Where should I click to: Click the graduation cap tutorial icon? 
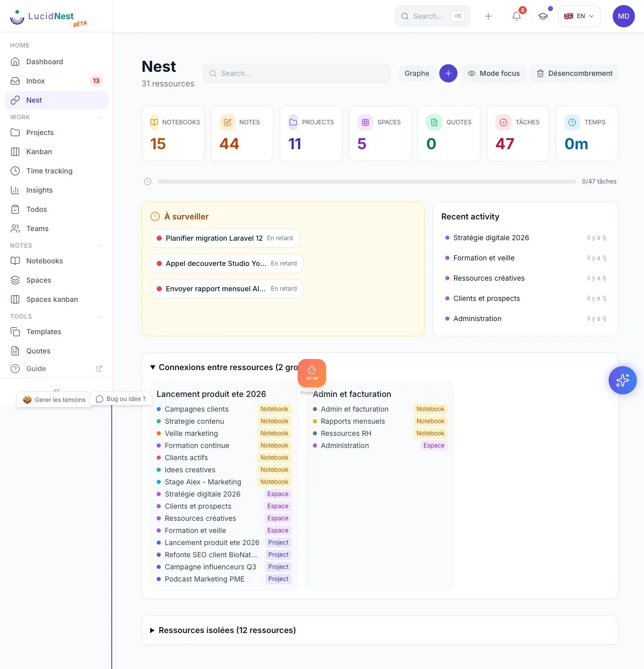pos(543,16)
